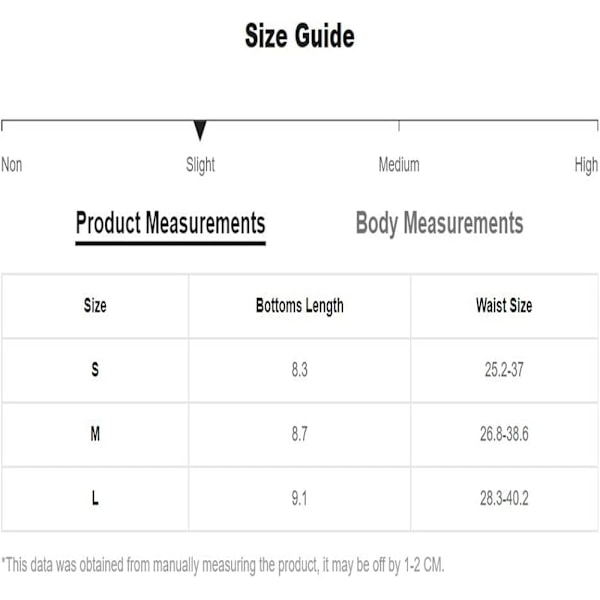The image size is (600, 600).
Task: Click the 8.7 bottoms length cell
Action: [300, 434]
